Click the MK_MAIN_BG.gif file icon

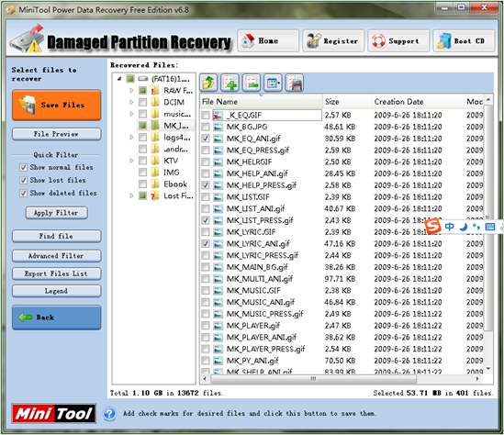tap(218, 267)
